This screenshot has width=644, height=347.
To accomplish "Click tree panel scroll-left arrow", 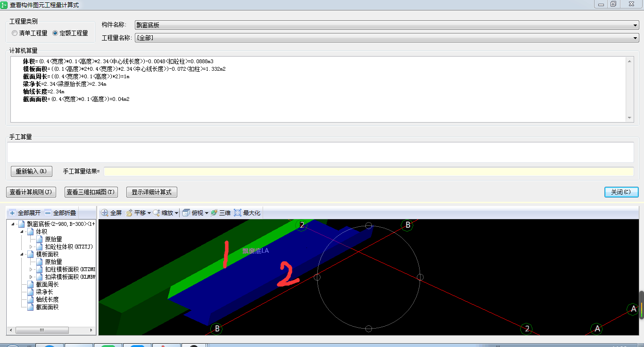I will 10,330.
